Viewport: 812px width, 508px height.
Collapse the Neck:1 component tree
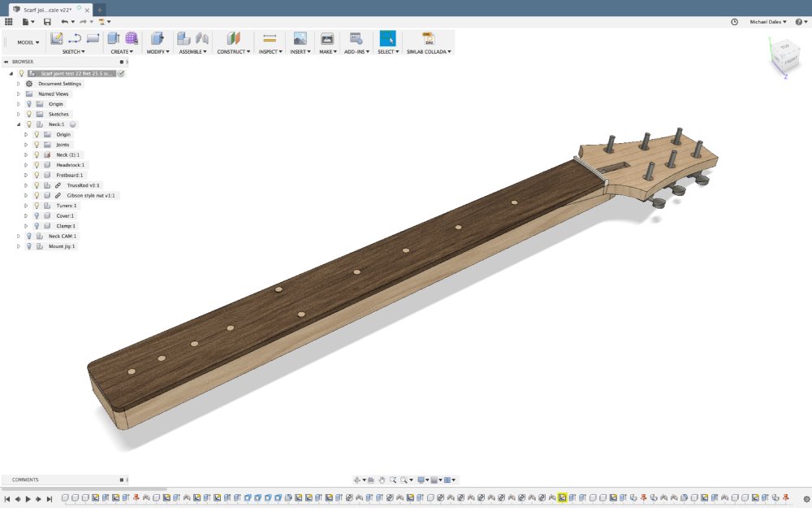(x=19, y=124)
